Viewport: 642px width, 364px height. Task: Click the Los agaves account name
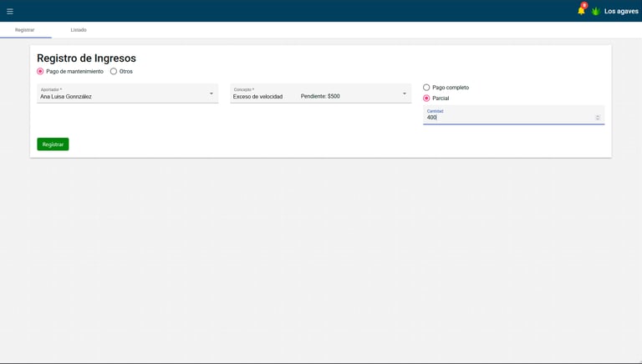(621, 11)
